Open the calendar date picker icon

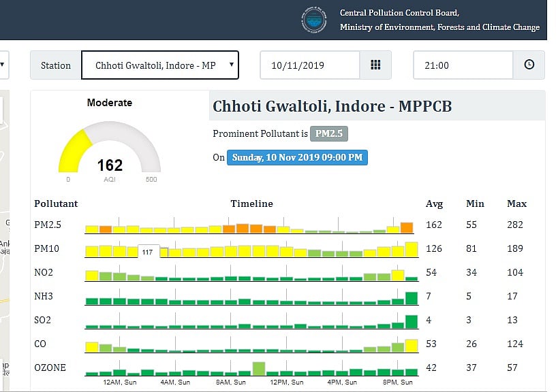point(375,65)
